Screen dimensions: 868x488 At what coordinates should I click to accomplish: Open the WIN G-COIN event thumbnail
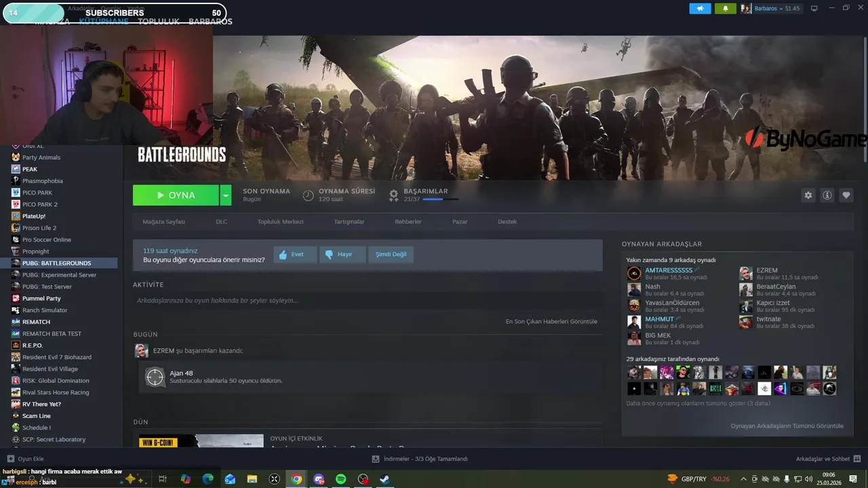click(201, 441)
